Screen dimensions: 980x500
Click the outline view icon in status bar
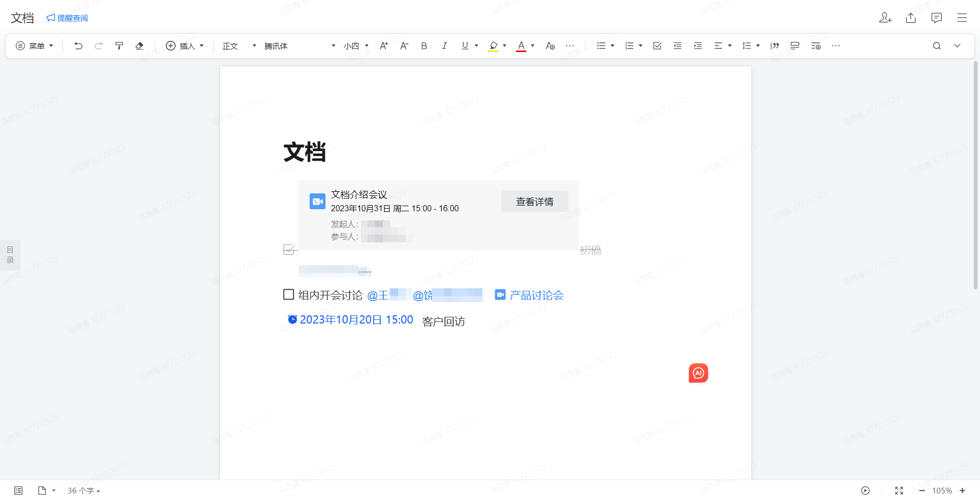click(18, 490)
